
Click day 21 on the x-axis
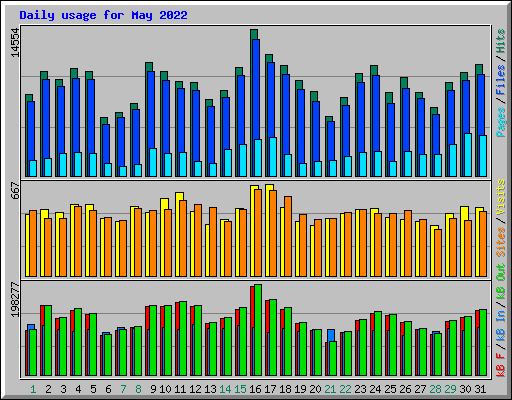[x=330, y=389]
